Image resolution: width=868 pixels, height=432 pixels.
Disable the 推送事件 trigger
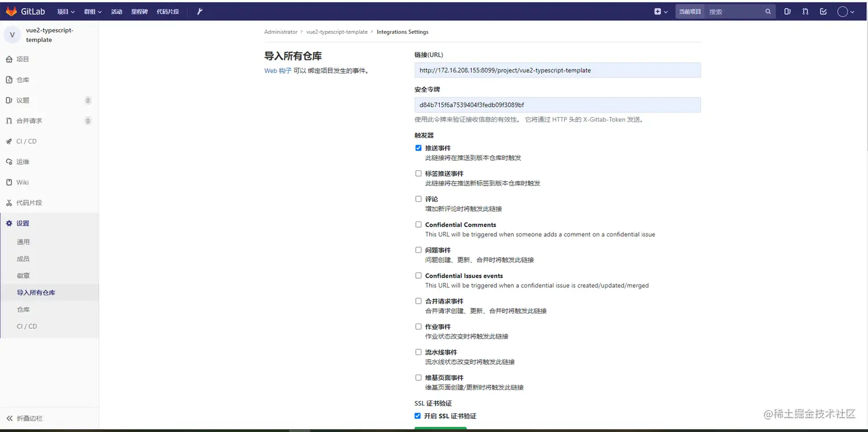click(x=418, y=147)
